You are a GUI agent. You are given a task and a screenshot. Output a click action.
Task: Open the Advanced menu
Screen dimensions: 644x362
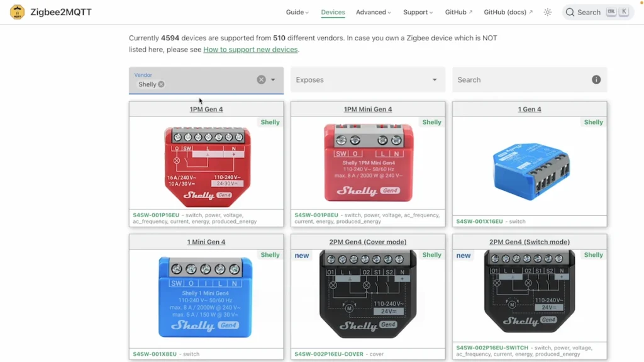(x=373, y=12)
